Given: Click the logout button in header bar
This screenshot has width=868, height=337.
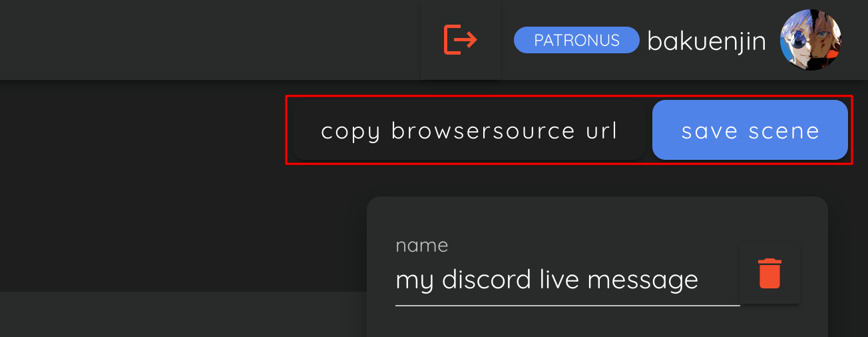Looking at the screenshot, I should tap(461, 40).
